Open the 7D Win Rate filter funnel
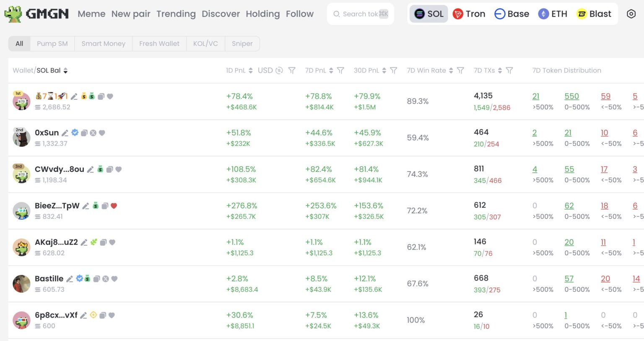Screen dimensions: 644x341 460,70
